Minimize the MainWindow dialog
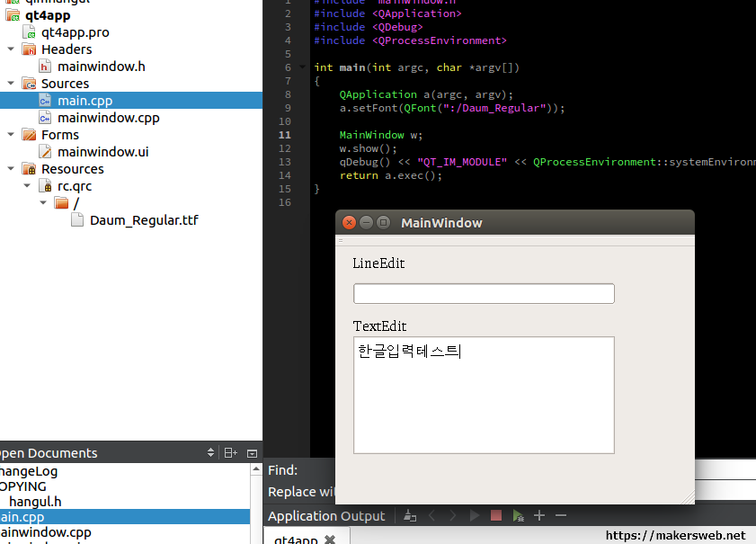756x544 pixels. coord(367,222)
